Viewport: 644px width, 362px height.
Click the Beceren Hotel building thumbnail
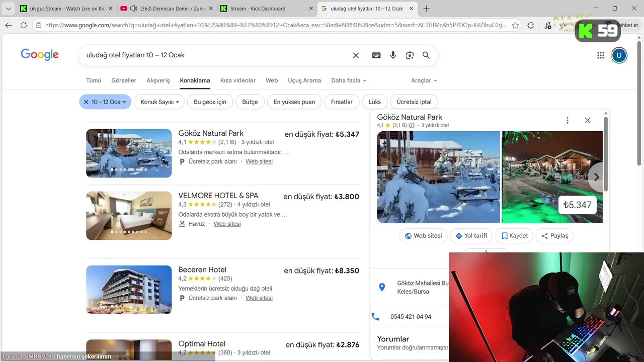(129, 290)
